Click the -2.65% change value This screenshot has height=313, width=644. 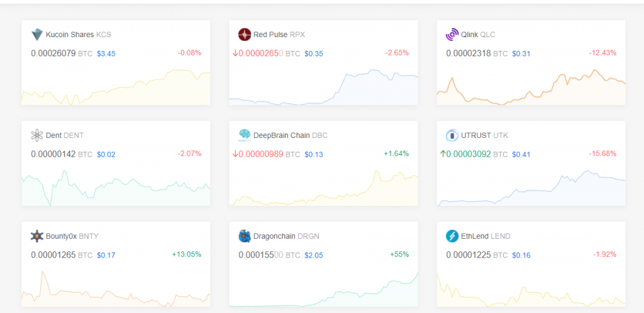click(x=397, y=53)
